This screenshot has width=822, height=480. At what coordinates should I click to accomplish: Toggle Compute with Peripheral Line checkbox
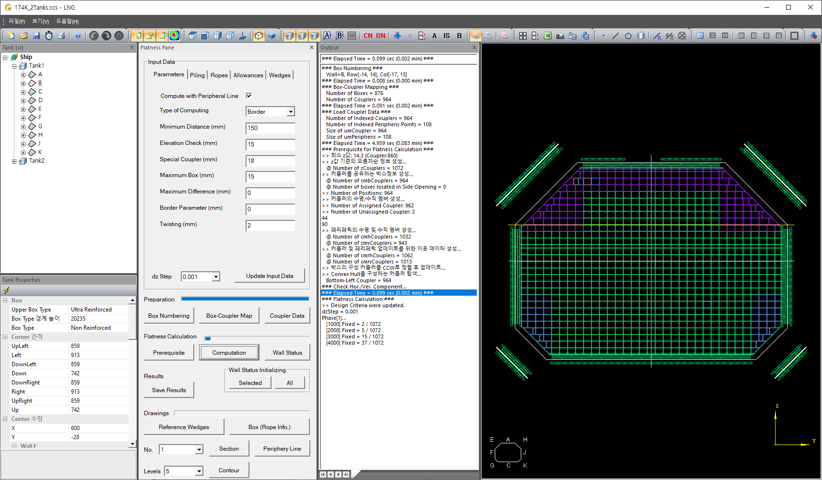pos(249,96)
